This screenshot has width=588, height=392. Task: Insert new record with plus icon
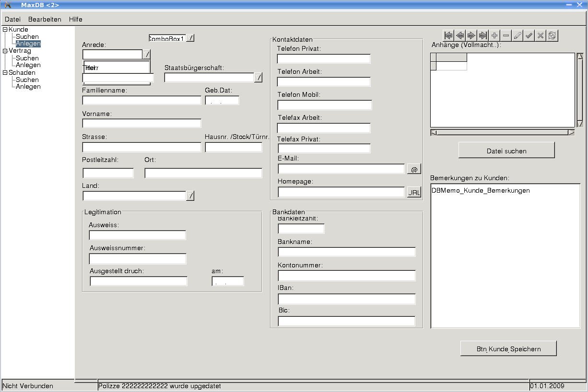click(x=494, y=35)
